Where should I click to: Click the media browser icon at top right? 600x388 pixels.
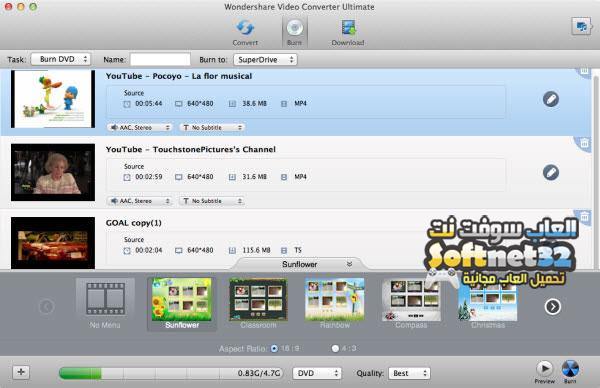point(581,27)
